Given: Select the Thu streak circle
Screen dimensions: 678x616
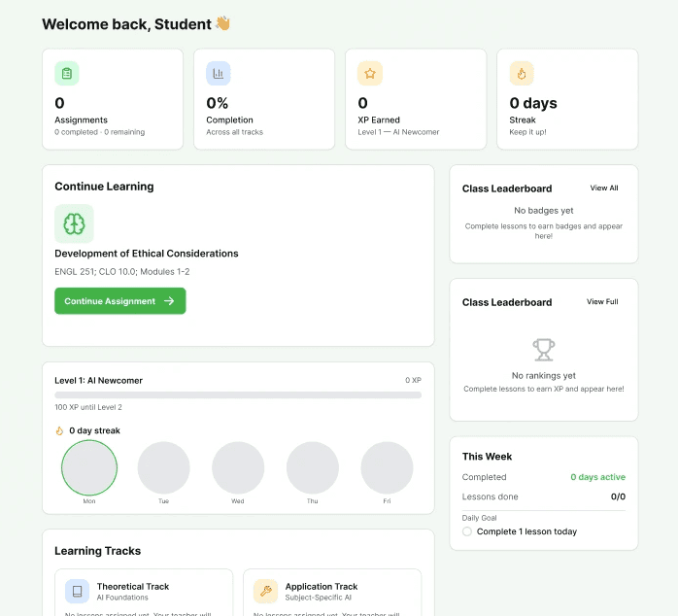Looking at the screenshot, I should coord(312,467).
